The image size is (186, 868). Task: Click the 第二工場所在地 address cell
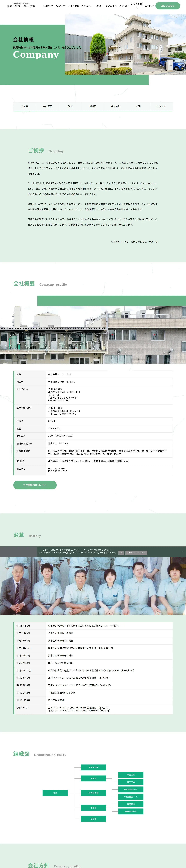tap(109, 411)
